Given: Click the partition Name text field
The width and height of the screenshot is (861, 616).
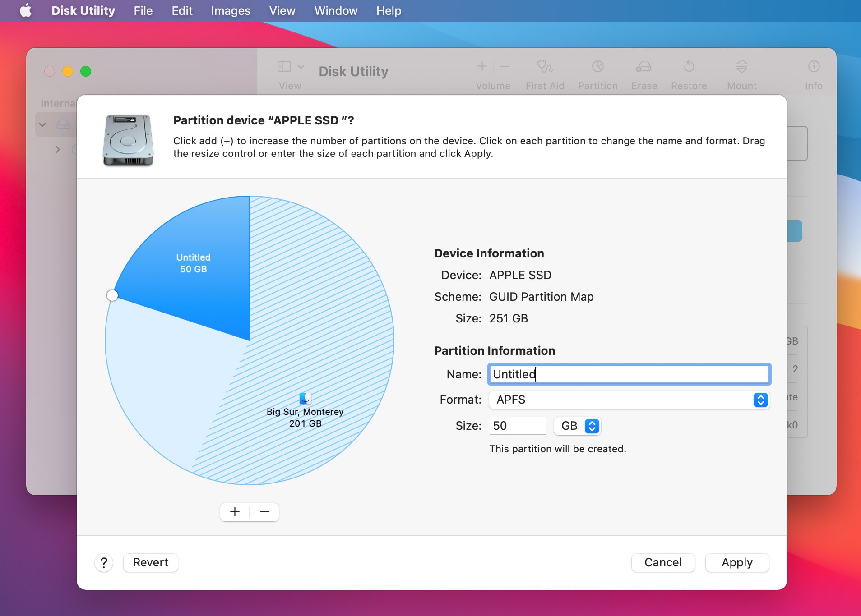Looking at the screenshot, I should coord(629,374).
